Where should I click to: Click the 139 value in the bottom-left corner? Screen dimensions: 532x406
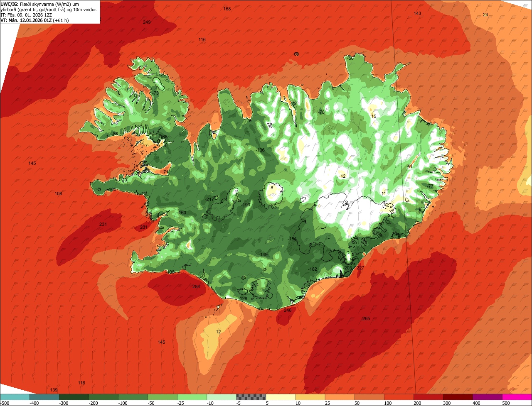coord(54,390)
